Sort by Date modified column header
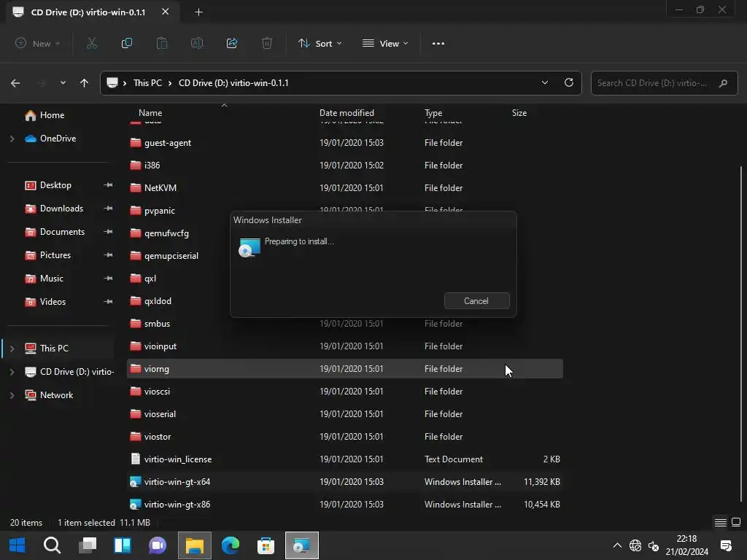Image resolution: width=747 pixels, height=560 pixels. [347, 113]
